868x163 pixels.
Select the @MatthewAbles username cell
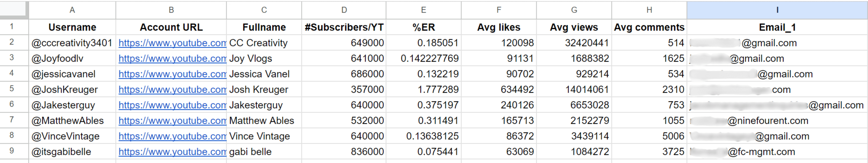68,121
